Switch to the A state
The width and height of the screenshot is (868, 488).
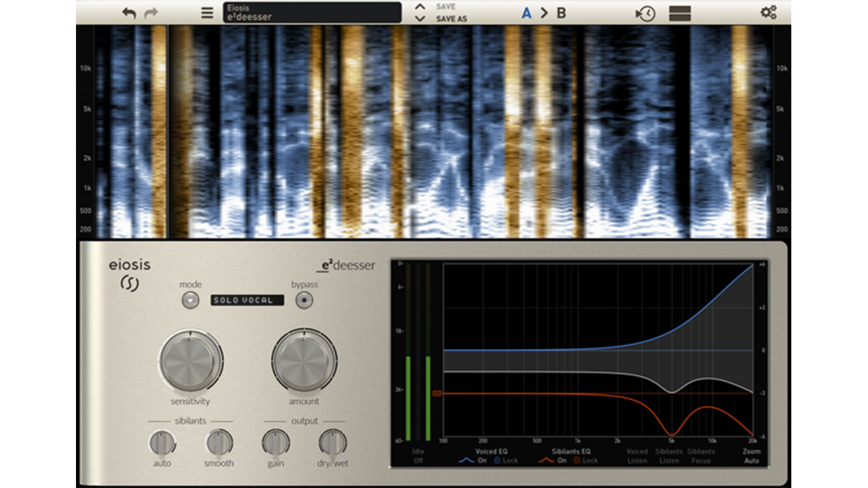(527, 13)
